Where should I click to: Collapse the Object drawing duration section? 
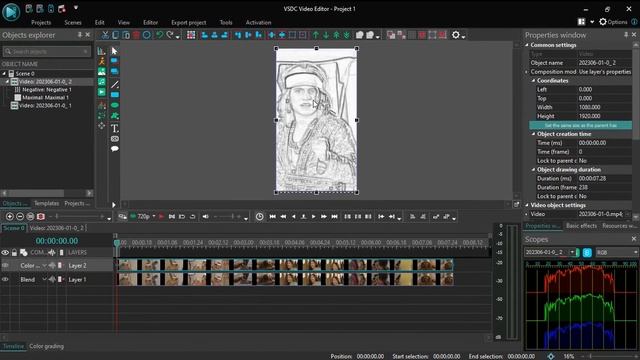click(x=533, y=169)
